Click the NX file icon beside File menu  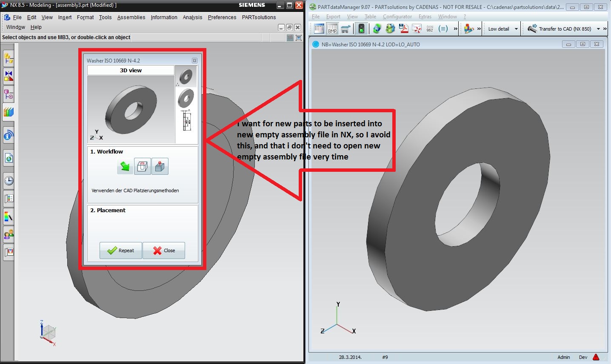pos(7,17)
